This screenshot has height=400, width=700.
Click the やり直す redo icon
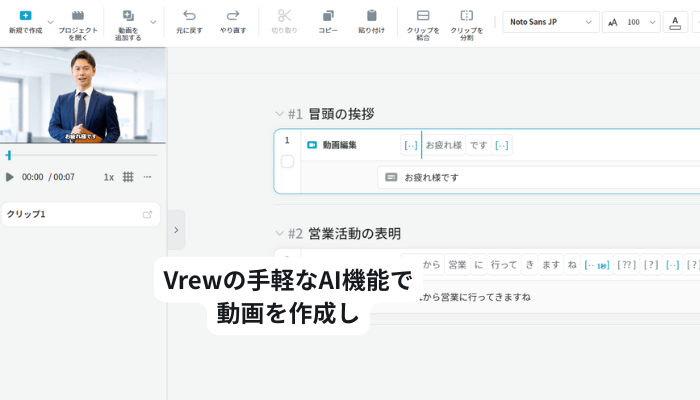tap(233, 16)
